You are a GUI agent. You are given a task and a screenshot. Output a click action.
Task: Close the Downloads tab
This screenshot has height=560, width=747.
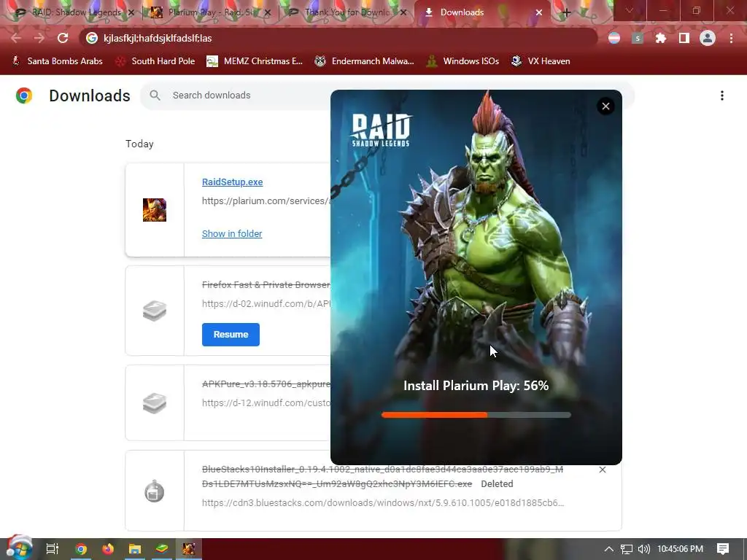[x=539, y=12]
